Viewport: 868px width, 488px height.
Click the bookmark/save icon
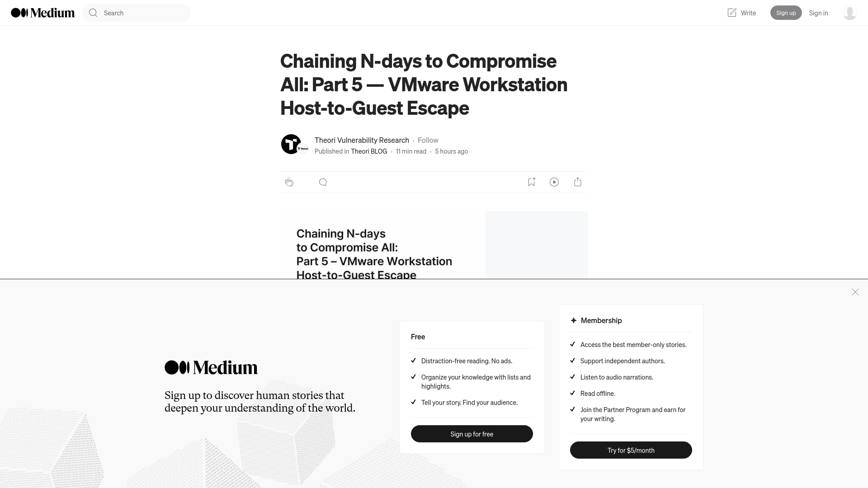(x=531, y=182)
